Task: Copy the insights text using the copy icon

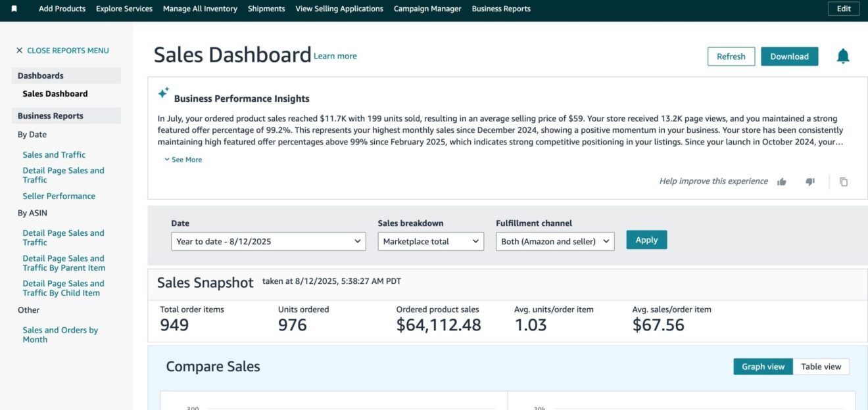Action: (844, 181)
